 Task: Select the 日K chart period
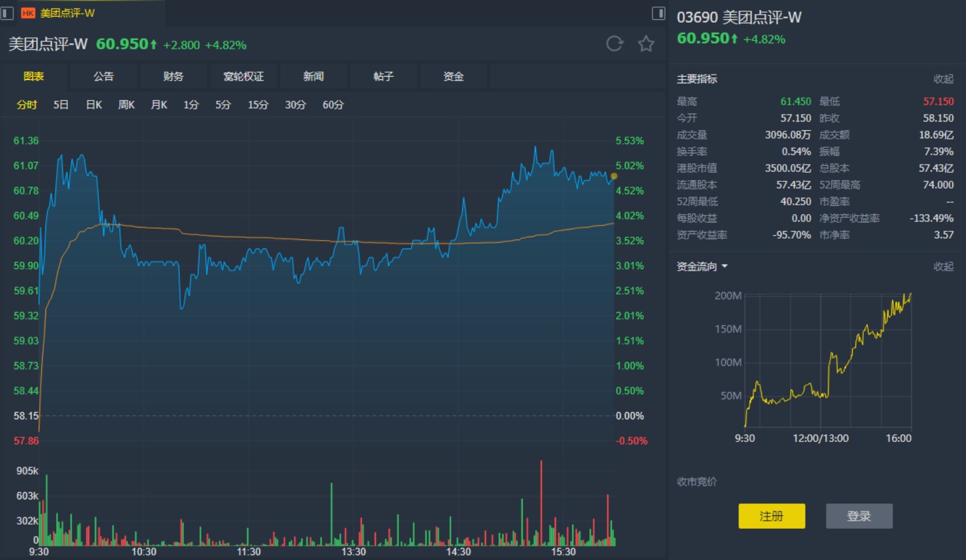pyautogui.click(x=94, y=105)
